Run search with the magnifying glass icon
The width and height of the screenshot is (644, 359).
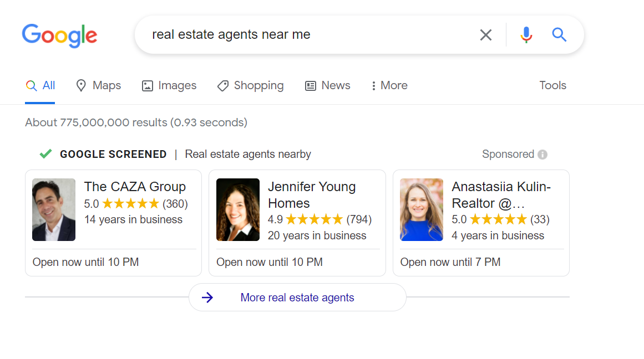(559, 35)
